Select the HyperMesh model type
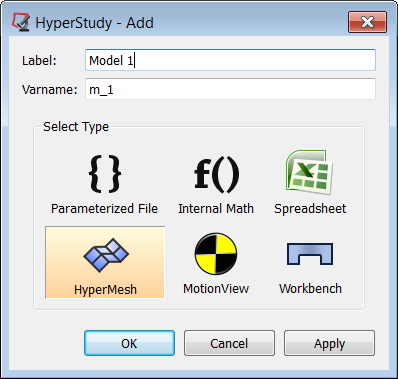Image resolution: width=398 pixels, height=379 pixels. 105,262
